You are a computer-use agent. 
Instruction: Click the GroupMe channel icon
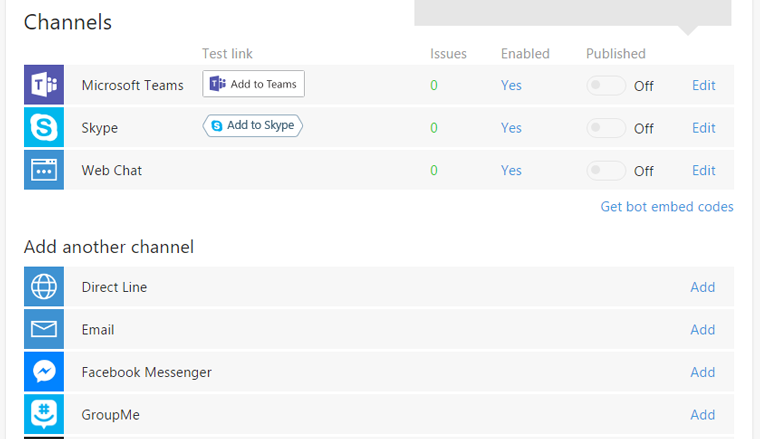pos(44,414)
